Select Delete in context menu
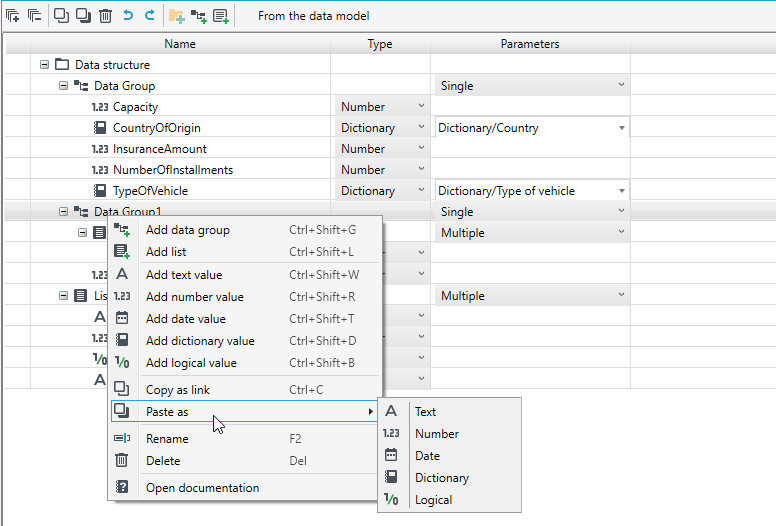The width and height of the screenshot is (776, 526). (x=245, y=460)
